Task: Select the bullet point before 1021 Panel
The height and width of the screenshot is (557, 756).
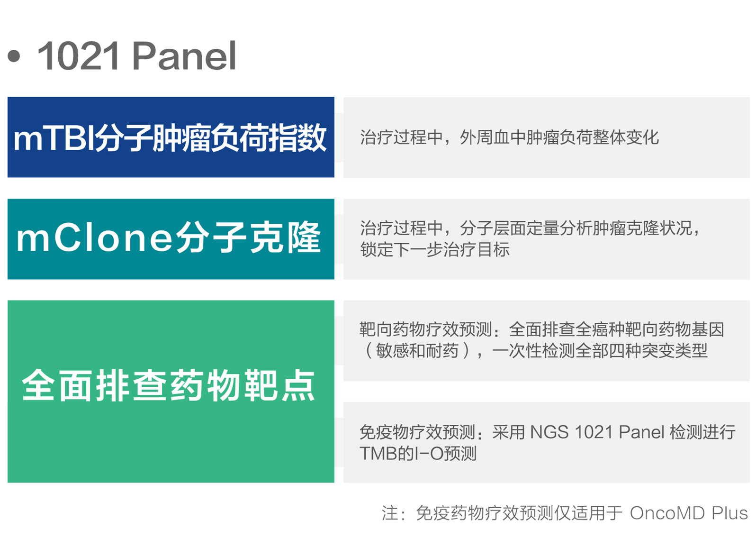Action: [x=14, y=56]
